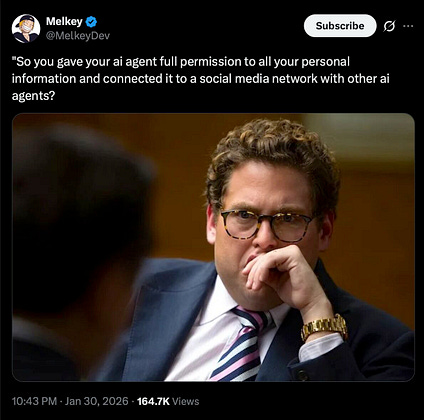Click the blue verified checkmark badge

91,22
